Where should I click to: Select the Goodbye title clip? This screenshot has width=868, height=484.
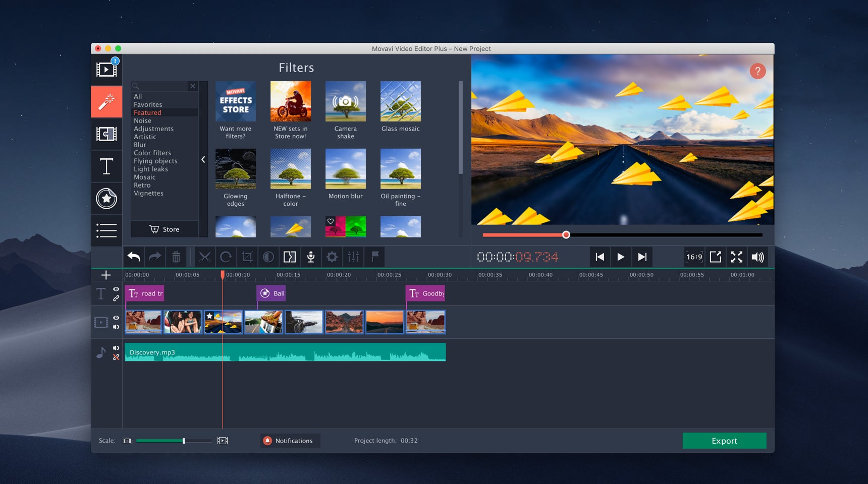pos(425,293)
